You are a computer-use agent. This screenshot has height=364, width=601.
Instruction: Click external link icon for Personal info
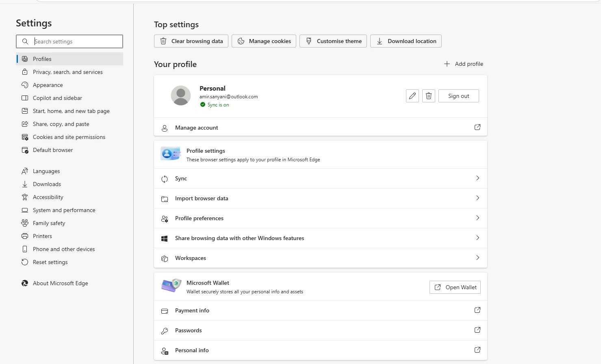point(477,350)
